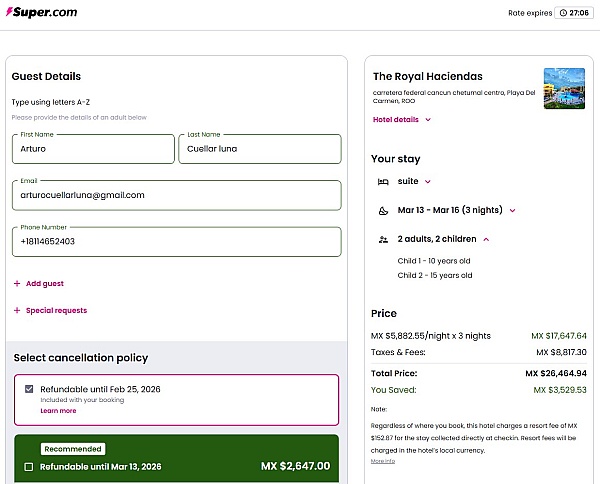Open the resort fee More info link
The height and width of the screenshot is (484, 600).
382,461
